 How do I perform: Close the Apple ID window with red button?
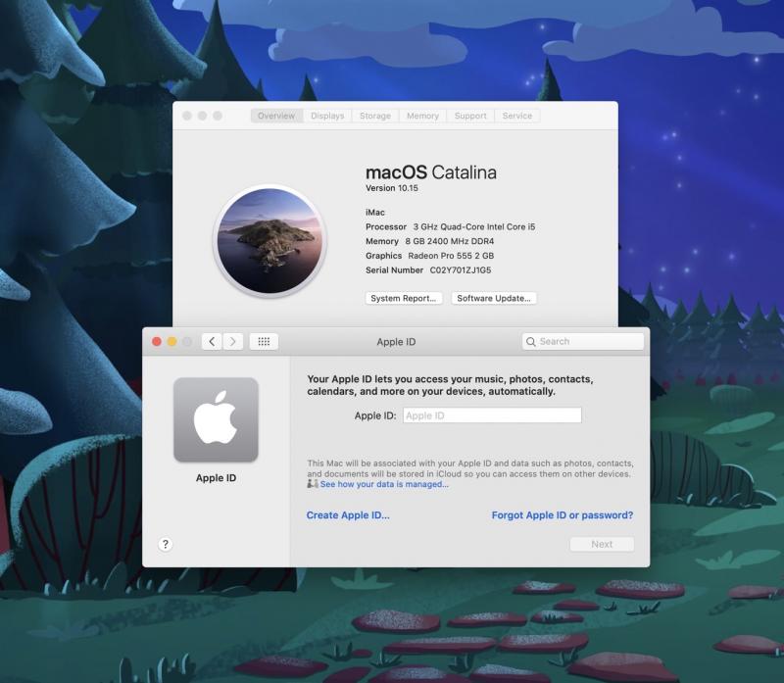pyautogui.click(x=157, y=341)
